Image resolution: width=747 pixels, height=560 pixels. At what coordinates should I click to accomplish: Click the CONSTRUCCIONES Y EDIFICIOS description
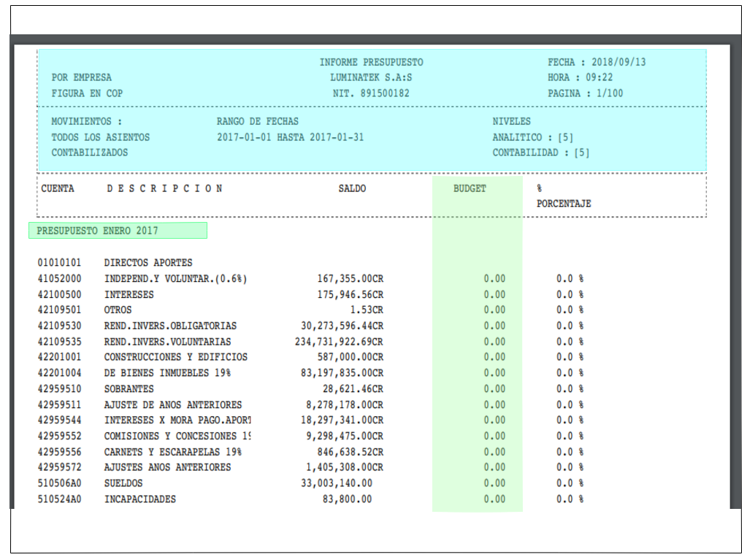point(175,357)
